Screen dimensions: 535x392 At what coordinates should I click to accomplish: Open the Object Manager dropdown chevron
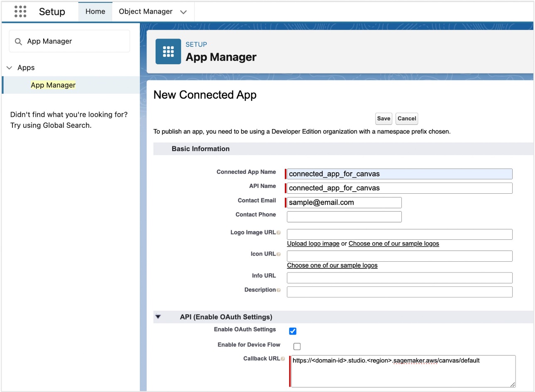[x=183, y=12]
